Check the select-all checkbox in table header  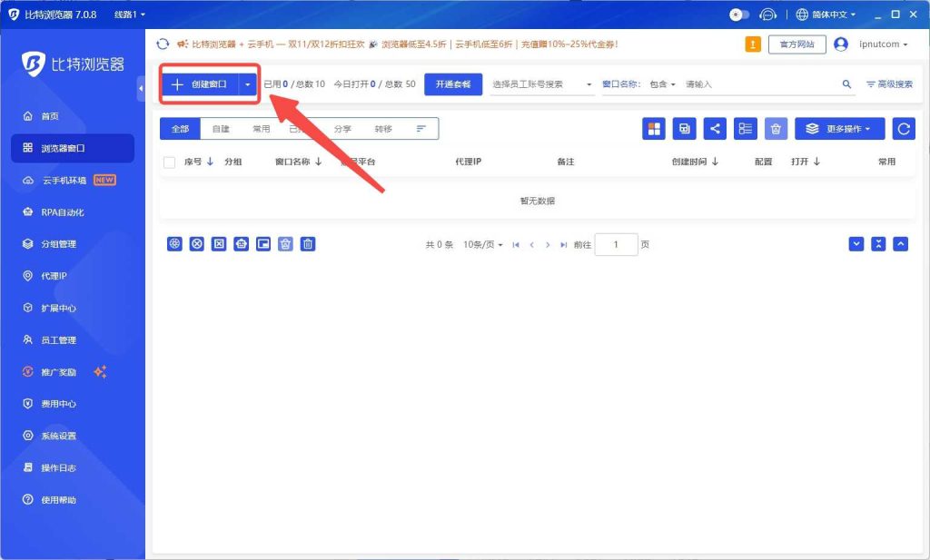[169, 162]
